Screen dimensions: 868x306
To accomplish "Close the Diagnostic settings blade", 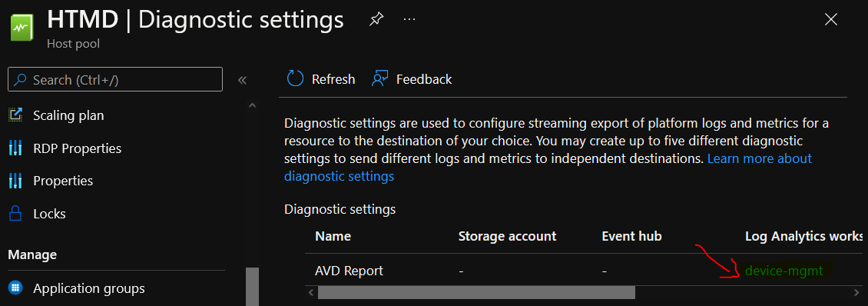I will 830,20.
